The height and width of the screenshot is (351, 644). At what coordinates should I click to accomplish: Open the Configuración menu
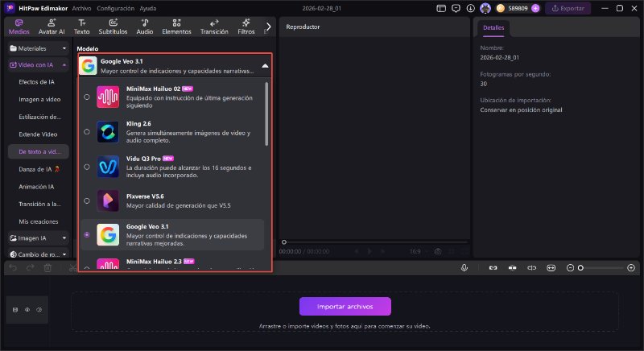[x=115, y=8]
